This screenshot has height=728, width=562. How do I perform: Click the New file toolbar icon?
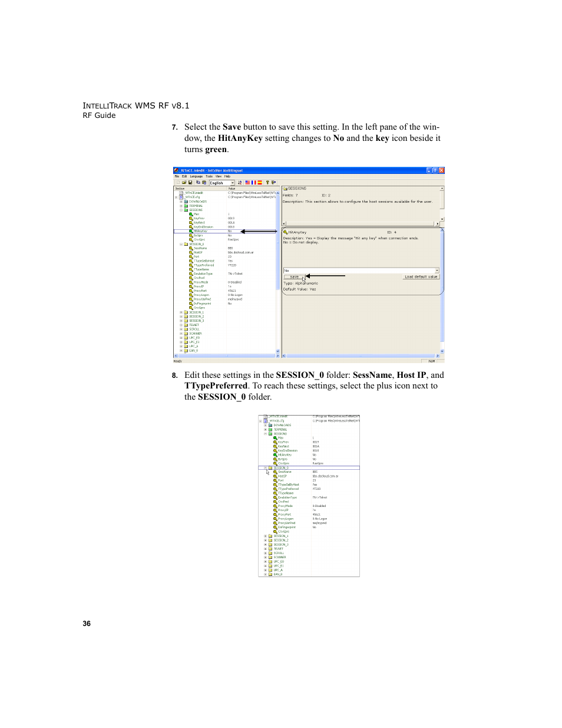178,183
